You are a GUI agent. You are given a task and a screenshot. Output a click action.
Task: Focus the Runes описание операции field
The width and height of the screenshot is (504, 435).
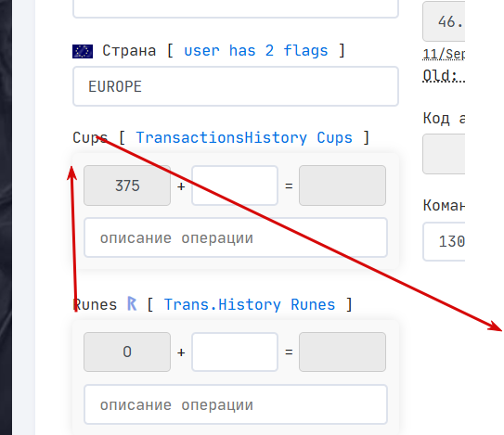[236, 404]
